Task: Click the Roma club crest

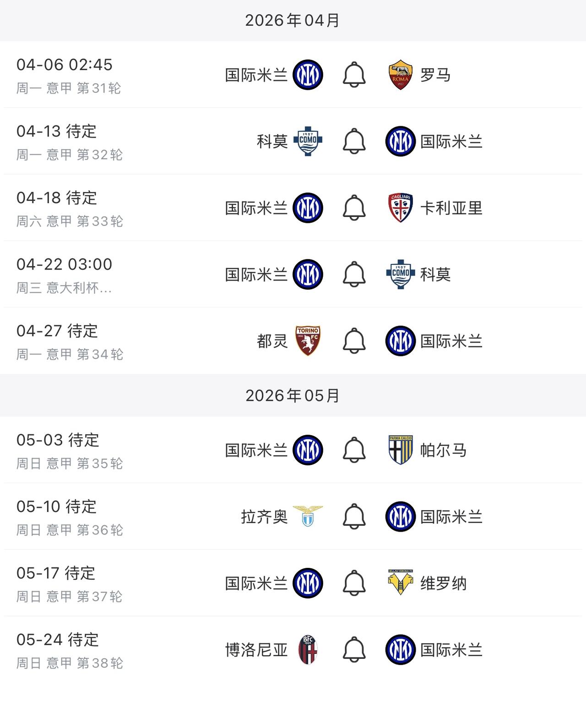Action: (x=400, y=75)
